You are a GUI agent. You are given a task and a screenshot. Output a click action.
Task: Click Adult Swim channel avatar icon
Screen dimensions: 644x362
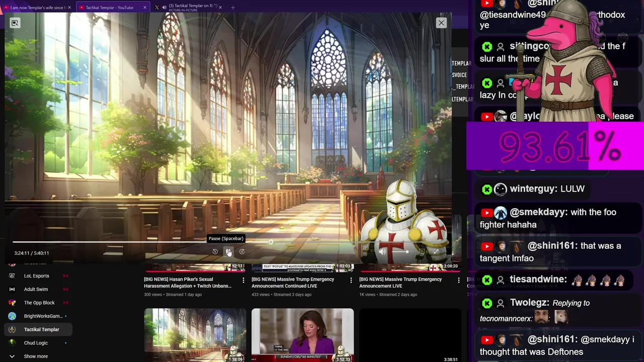[x=12, y=290]
